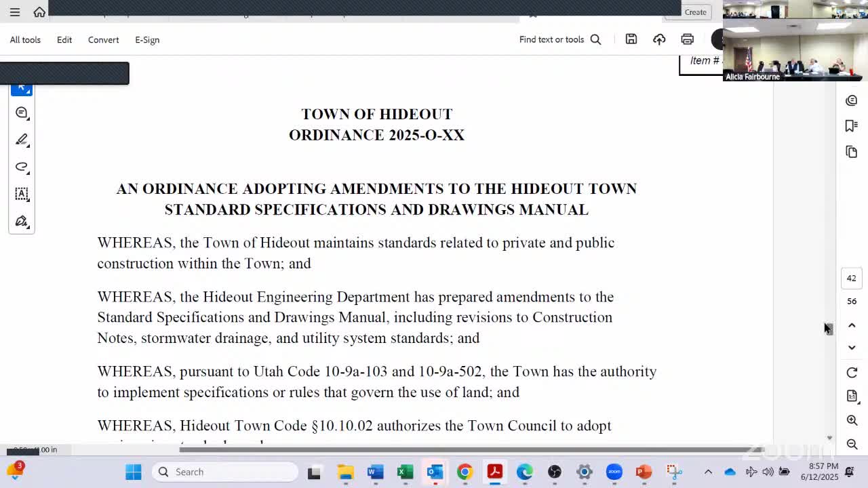868x488 pixels.
Task: Zoom out of the document
Action: (x=852, y=445)
